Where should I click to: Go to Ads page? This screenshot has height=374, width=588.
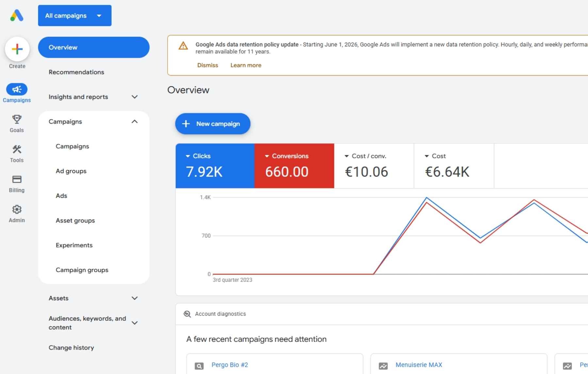[61, 196]
